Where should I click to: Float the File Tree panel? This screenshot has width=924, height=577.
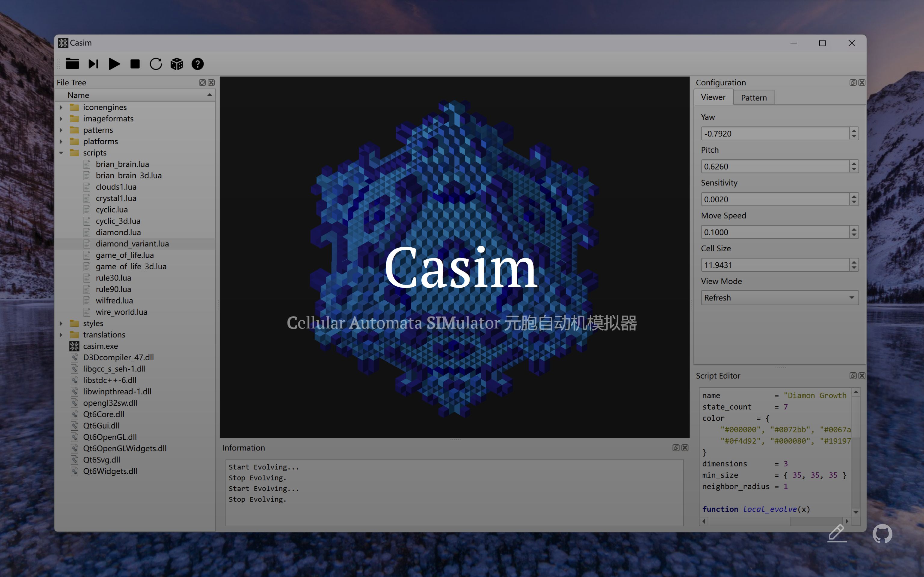click(202, 82)
